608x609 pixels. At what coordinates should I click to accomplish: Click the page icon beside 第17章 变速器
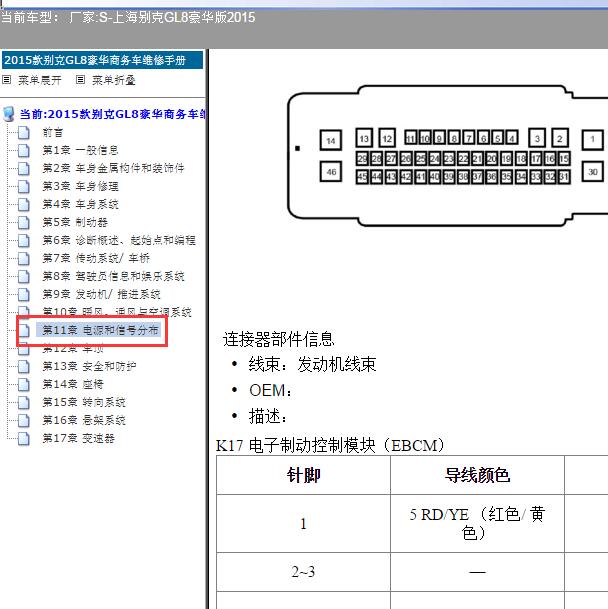[24, 438]
